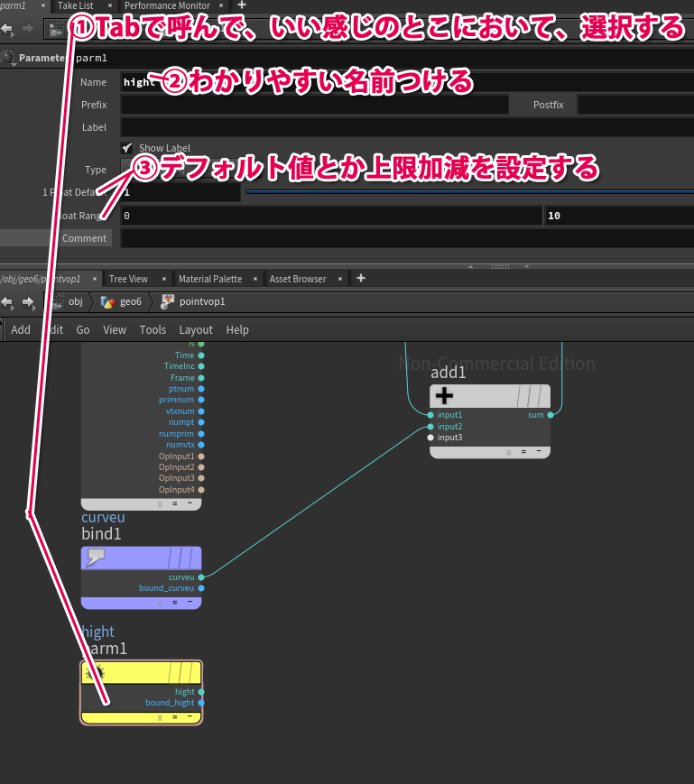Click the add1 input1 connector
Image resolution: width=694 pixels, height=784 pixels.
tap(430, 415)
